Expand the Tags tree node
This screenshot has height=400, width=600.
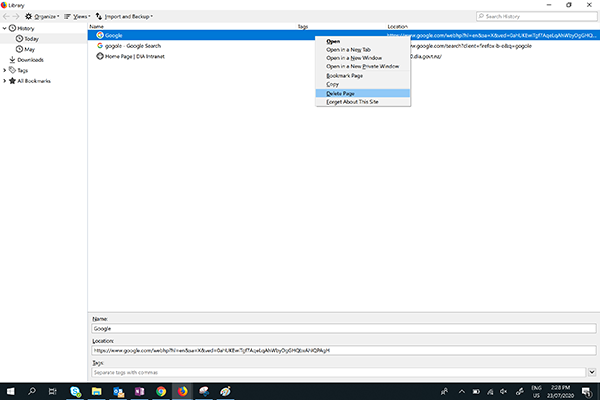tap(5, 70)
